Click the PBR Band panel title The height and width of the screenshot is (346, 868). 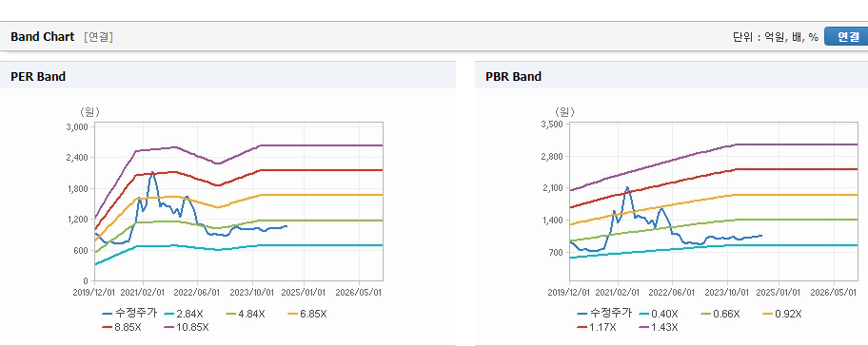point(513,77)
